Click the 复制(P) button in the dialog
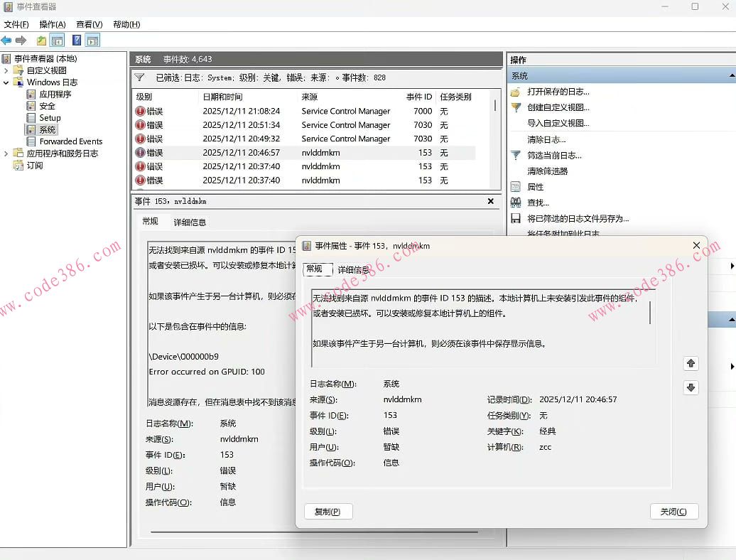The image size is (736, 560). pos(328,511)
